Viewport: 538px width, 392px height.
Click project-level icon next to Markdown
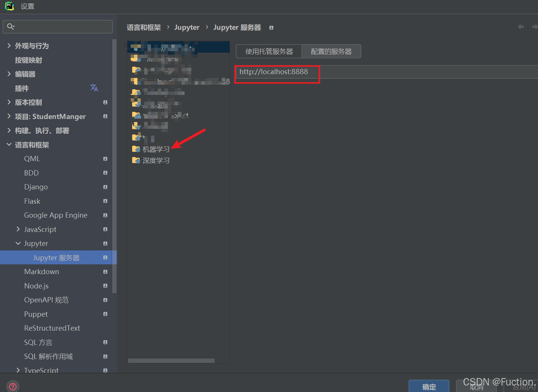105,272
